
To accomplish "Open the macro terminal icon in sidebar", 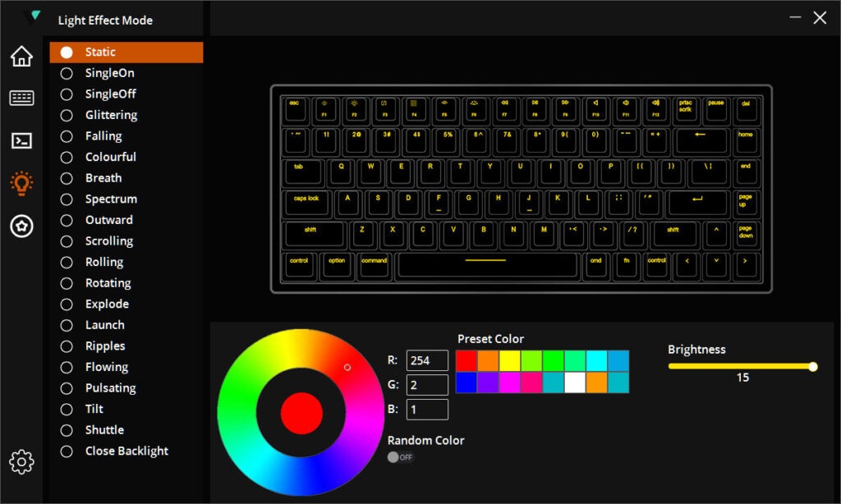I will coord(21,140).
